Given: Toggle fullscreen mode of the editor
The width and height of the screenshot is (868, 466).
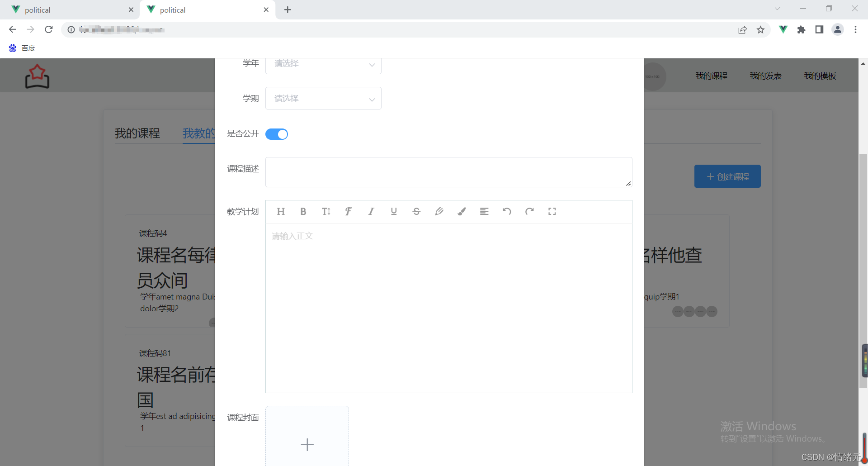Looking at the screenshot, I should [552, 211].
